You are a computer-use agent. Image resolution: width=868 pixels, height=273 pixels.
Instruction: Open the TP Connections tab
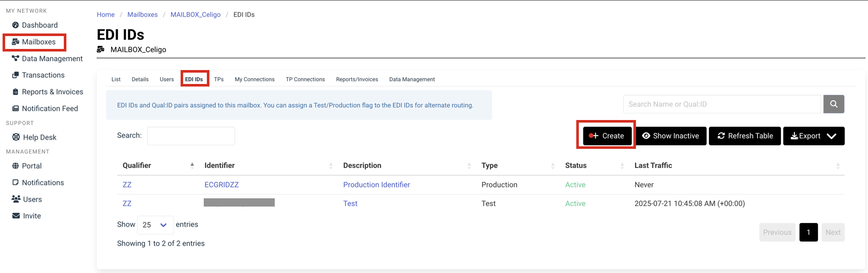pyautogui.click(x=305, y=79)
